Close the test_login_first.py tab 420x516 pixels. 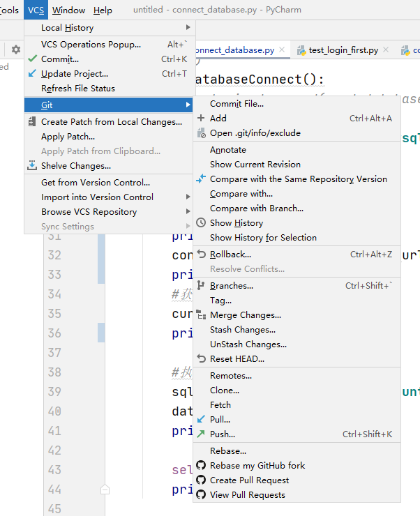click(386, 50)
